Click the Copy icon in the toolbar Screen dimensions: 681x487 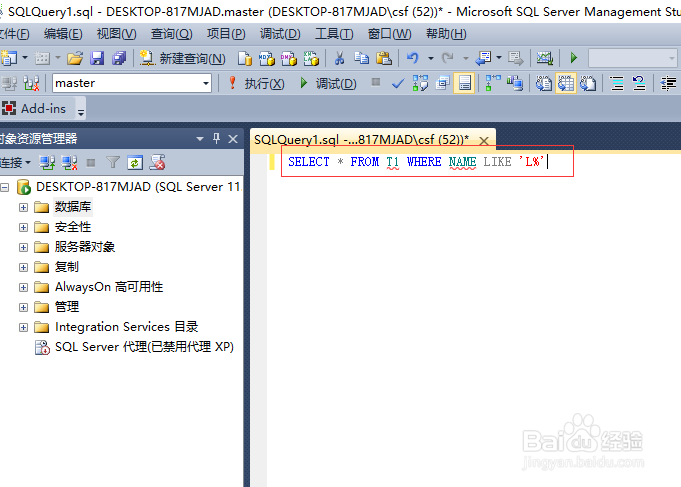(x=361, y=58)
